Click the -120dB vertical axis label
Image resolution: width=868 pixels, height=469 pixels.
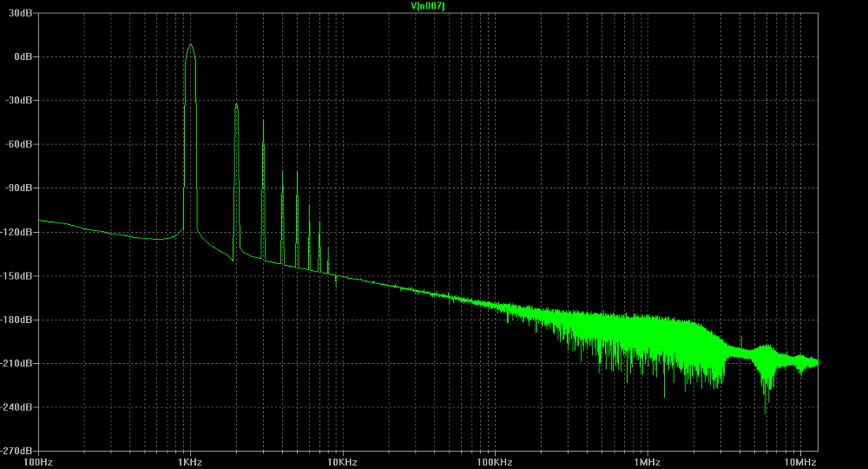click(19, 233)
